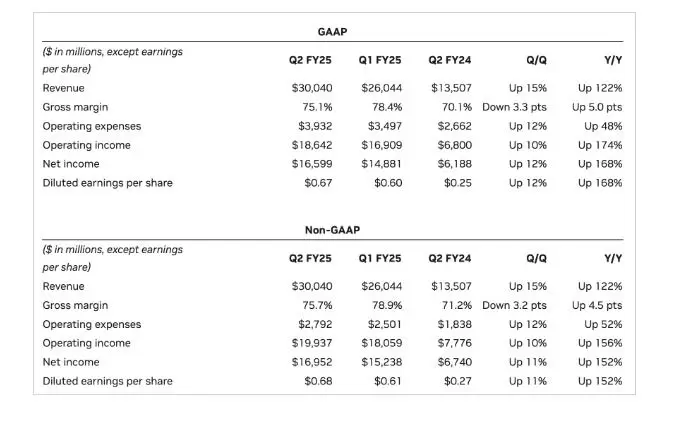Select Non-GAAP operating income $19,937 cell
The image size is (678, 424).
pyautogui.click(x=311, y=343)
